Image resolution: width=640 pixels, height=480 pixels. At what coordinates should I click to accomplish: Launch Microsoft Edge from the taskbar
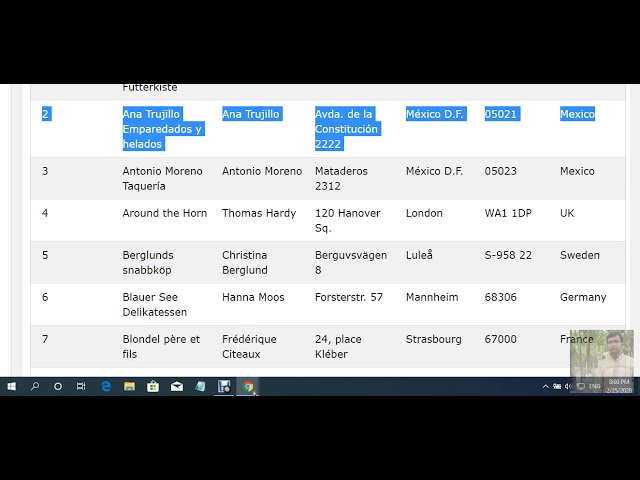(x=106, y=386)
